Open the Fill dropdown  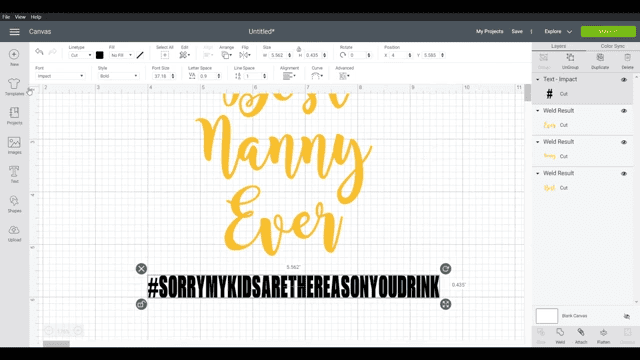121,55
